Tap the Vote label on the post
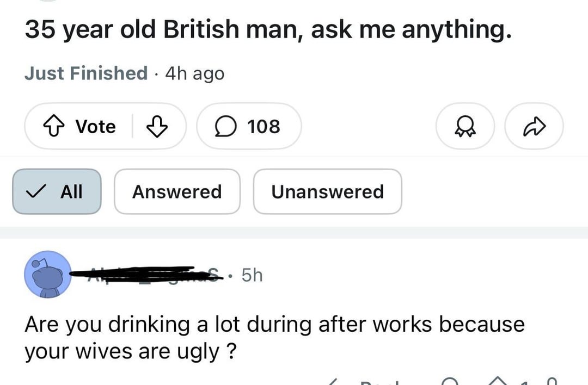The image size is (588, 385). [x=95, y=127]
